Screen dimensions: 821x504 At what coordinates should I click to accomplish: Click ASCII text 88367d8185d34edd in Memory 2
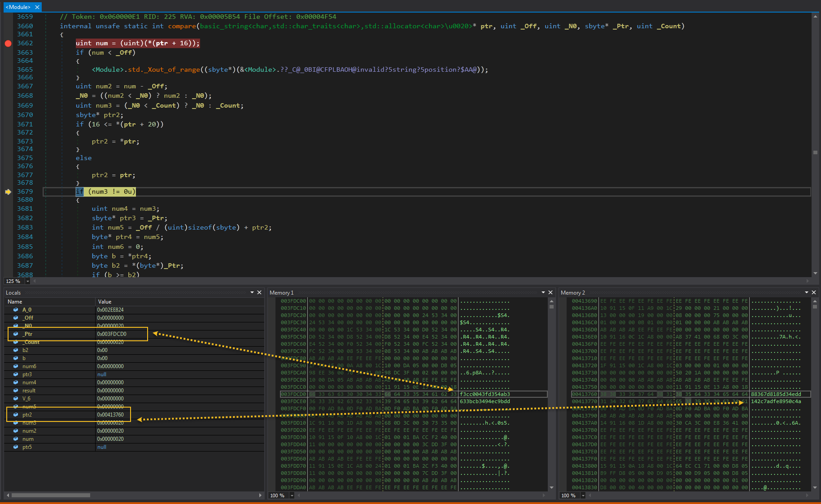pyautogui.click(x=776, y=394)
